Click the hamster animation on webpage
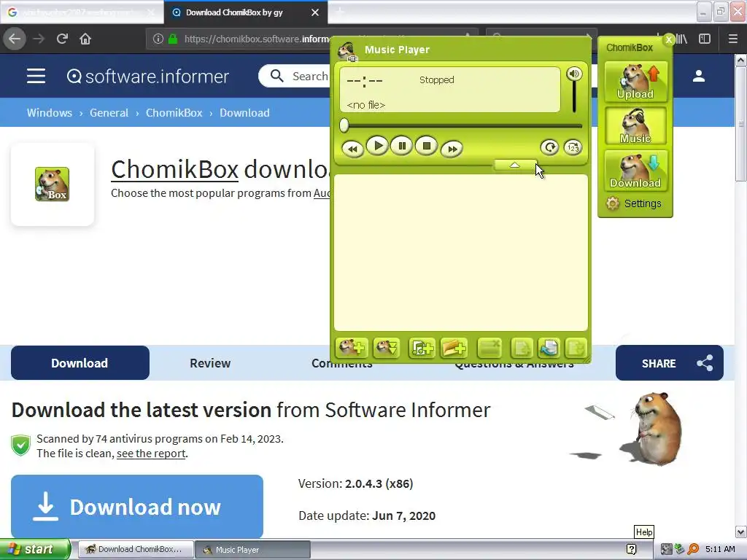 pyautogui.click(x=657, y=427)
